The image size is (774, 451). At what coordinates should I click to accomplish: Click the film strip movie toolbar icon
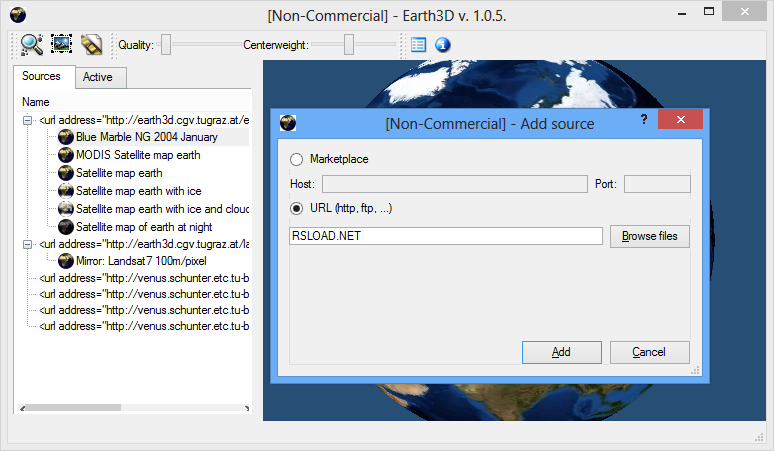point(91,44)
